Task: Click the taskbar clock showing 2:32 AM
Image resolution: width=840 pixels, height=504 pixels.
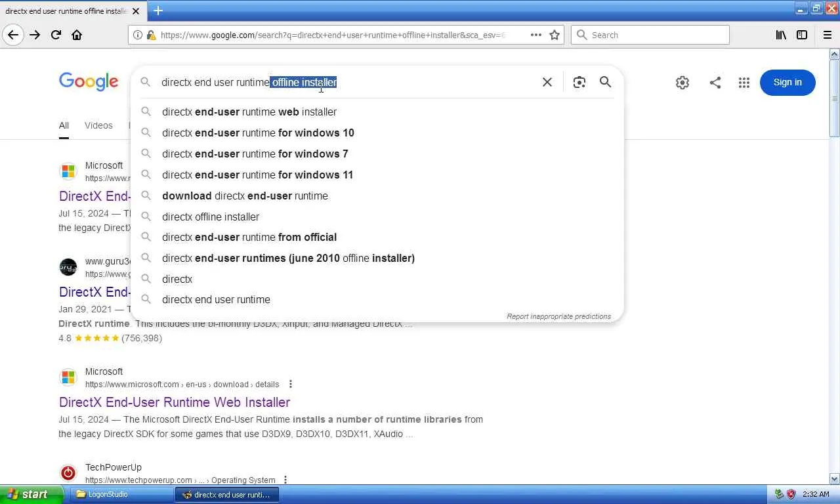Action: 816,494
